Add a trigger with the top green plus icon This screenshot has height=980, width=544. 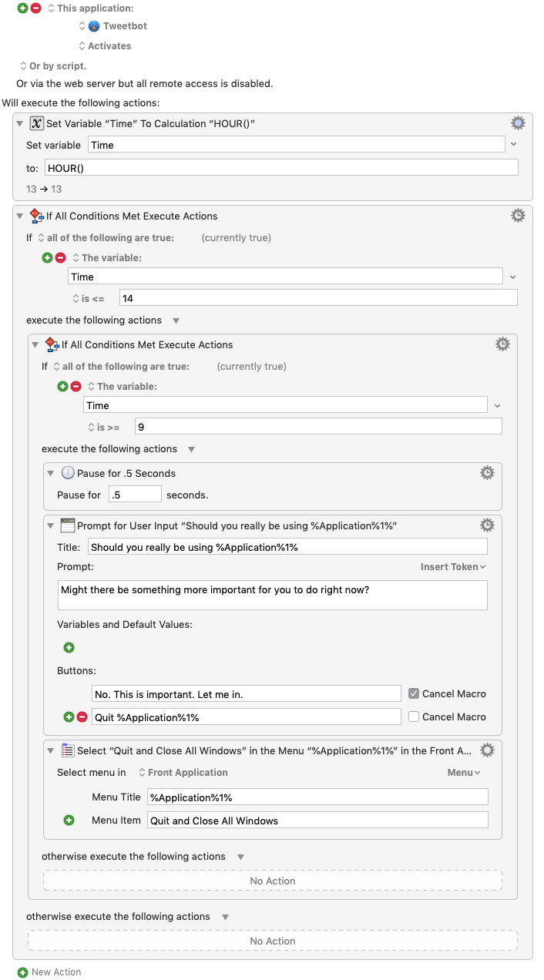tap(22, 8)
